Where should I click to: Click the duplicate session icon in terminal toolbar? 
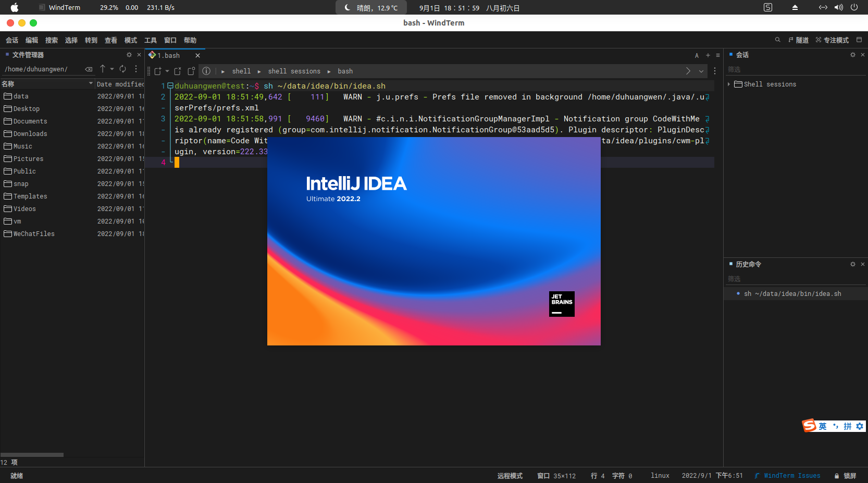coord(191,71)
